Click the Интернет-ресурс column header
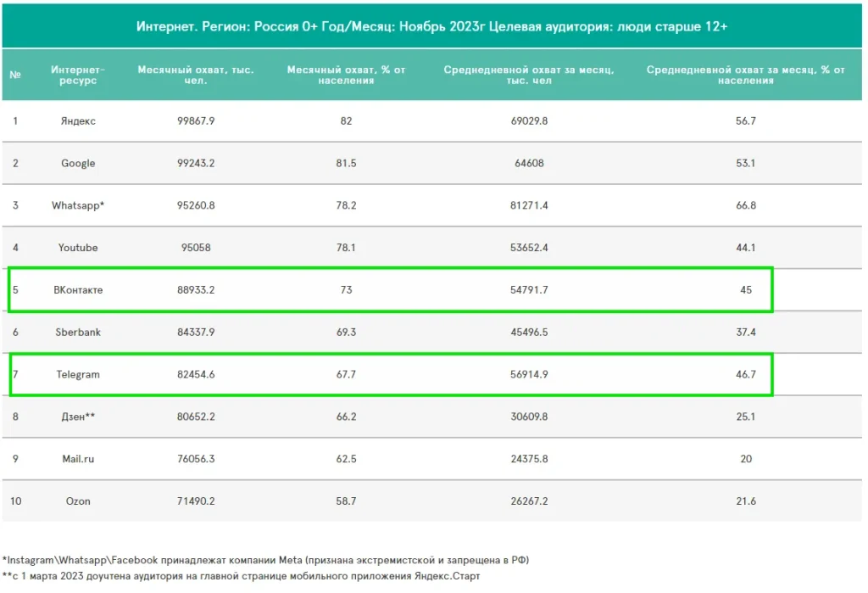The image size is (868, 593). click(78, 75)
